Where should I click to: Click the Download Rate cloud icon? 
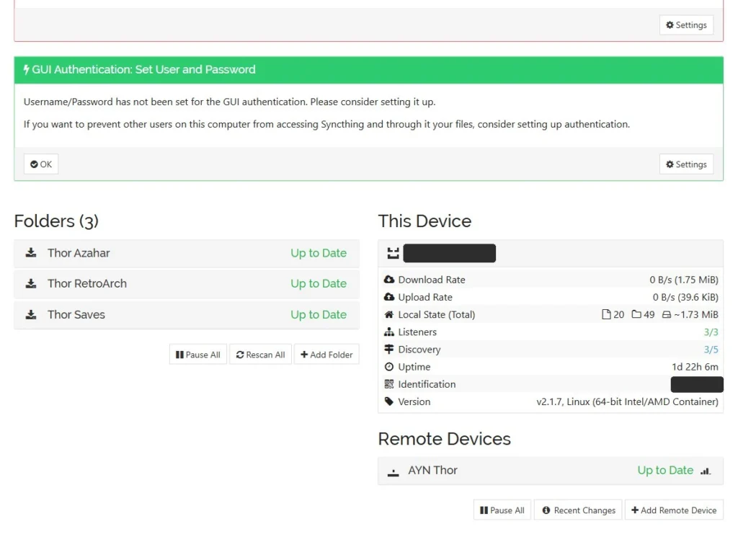tap(389, 280)
